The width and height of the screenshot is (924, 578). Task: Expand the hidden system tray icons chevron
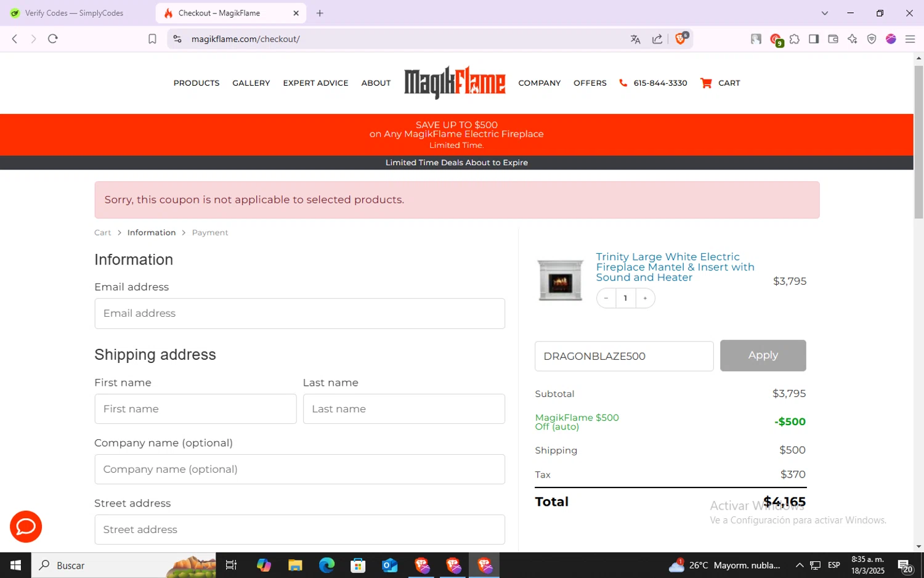pos(800,565)
